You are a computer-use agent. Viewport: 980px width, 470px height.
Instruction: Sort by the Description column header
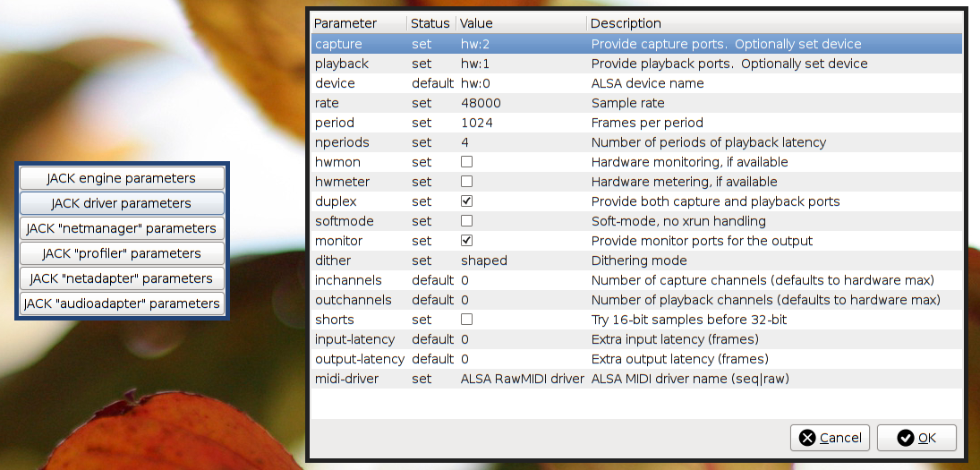coord(774,23)
